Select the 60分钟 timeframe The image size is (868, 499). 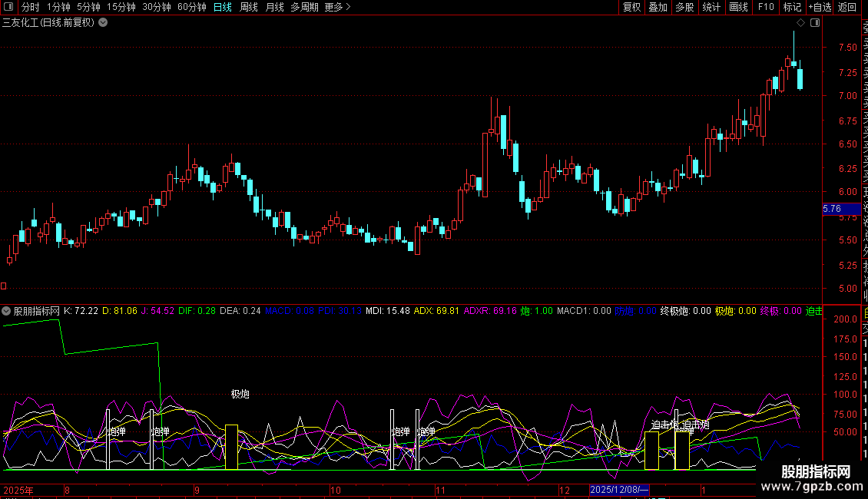coord(191,7)
